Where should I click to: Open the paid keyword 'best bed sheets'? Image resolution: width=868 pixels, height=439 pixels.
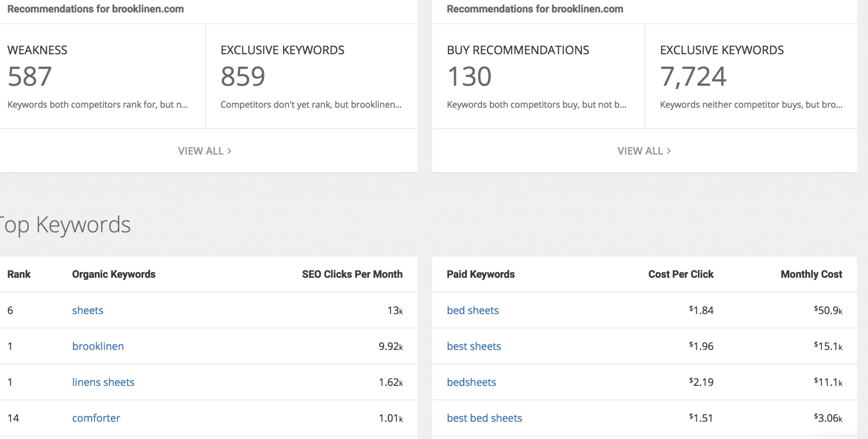click(x=484, y=418)
